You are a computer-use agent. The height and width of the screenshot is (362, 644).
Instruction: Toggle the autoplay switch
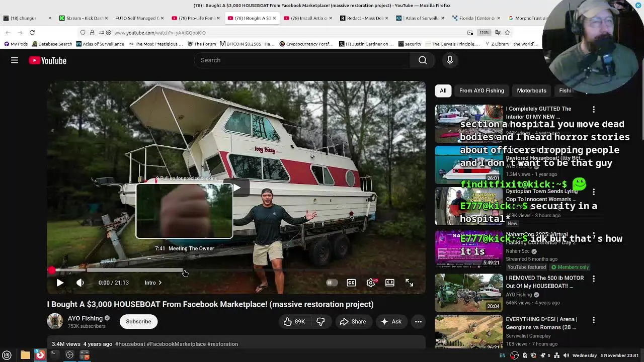pyautogui.click(x=331, y=283)
